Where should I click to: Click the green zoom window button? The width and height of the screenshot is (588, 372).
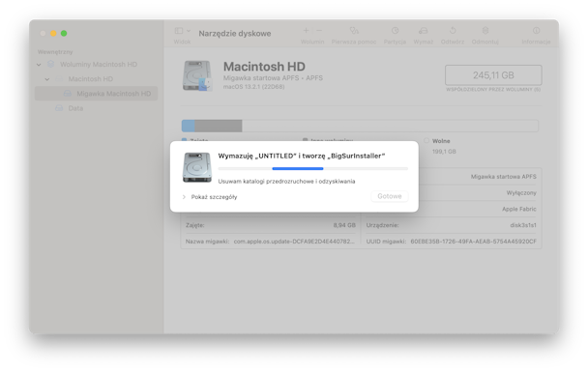pyautogui.click(x=64, y=34)
